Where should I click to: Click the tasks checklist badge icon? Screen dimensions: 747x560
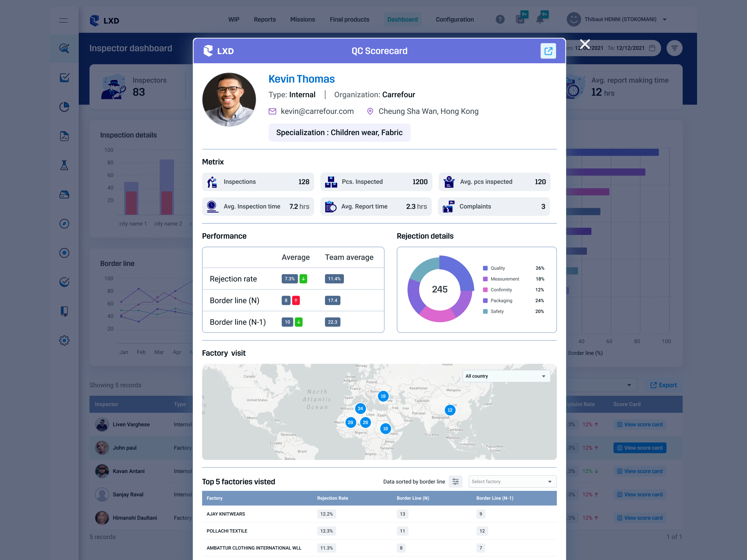[x=520, y=19]
